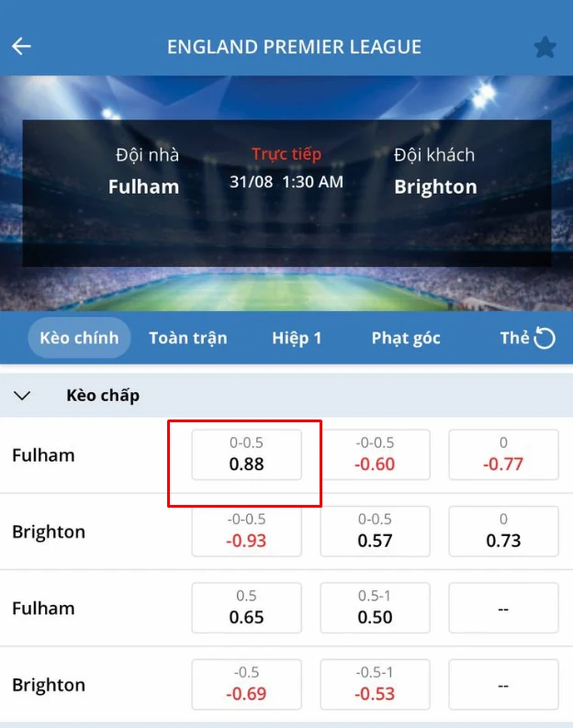
Task: Select Fulham 0.5 odds 0.65
Action: click(x=246, y=608)
